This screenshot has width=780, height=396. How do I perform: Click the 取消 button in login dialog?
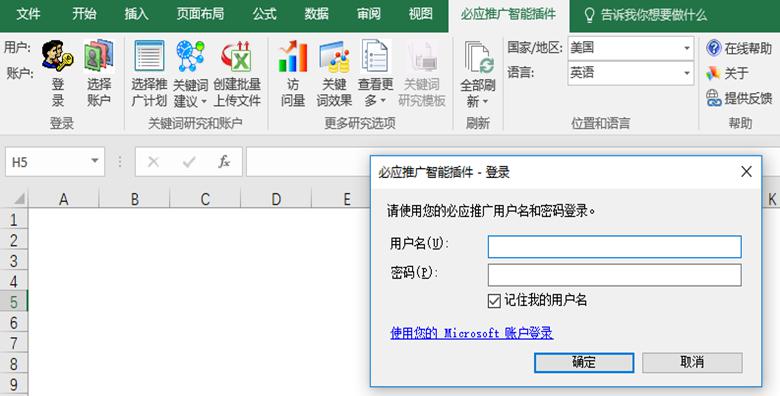692,363
